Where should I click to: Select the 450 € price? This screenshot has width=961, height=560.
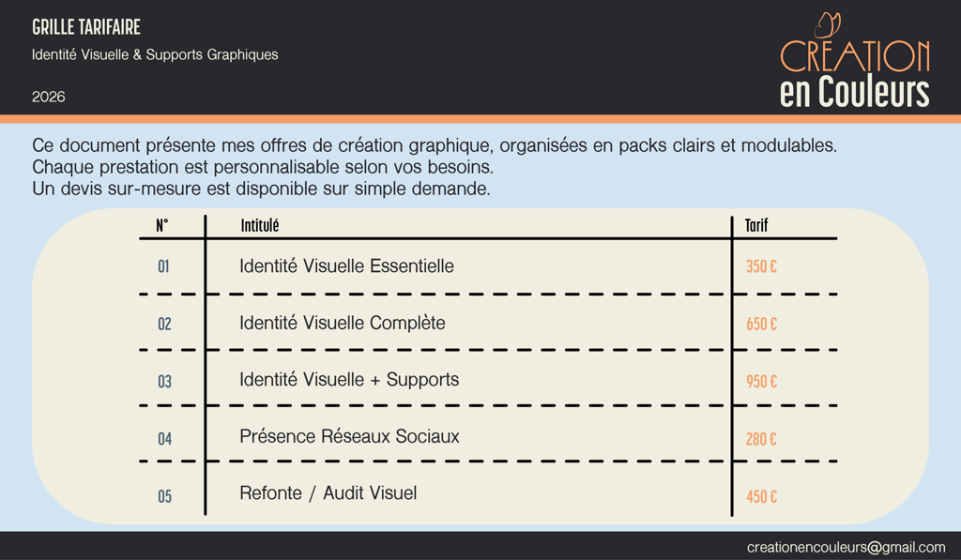761,496
